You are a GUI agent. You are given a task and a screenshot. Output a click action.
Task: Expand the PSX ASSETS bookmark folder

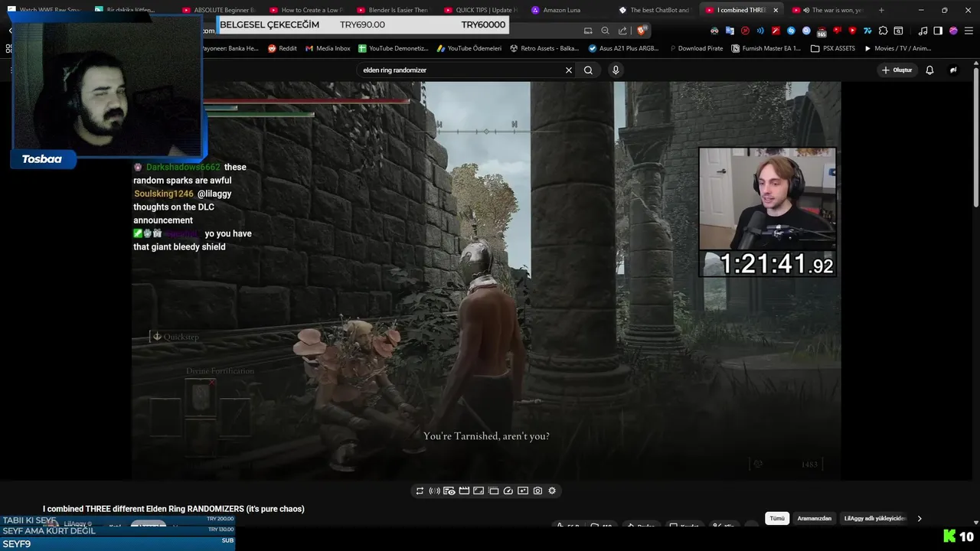pos(833,48)
